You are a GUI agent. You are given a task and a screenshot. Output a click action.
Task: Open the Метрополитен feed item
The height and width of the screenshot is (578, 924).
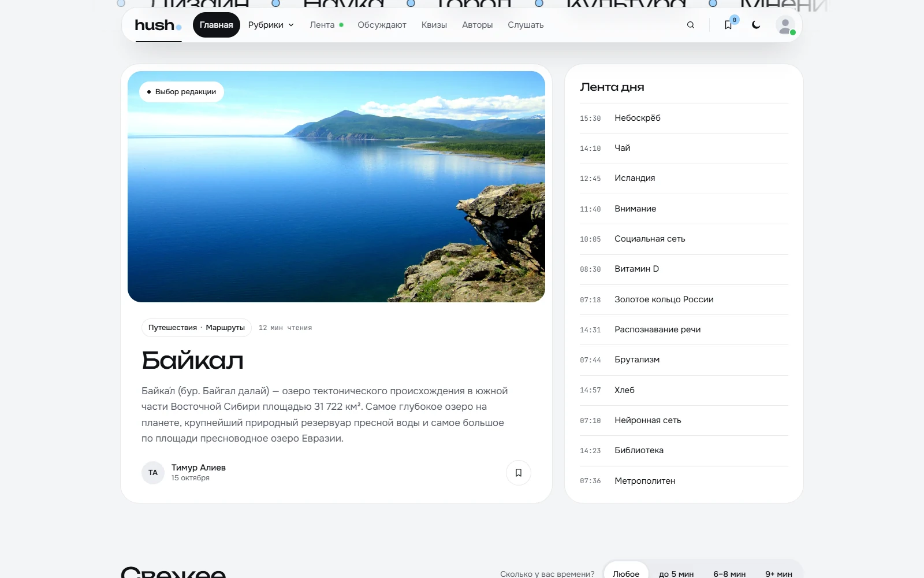(684, 481)
